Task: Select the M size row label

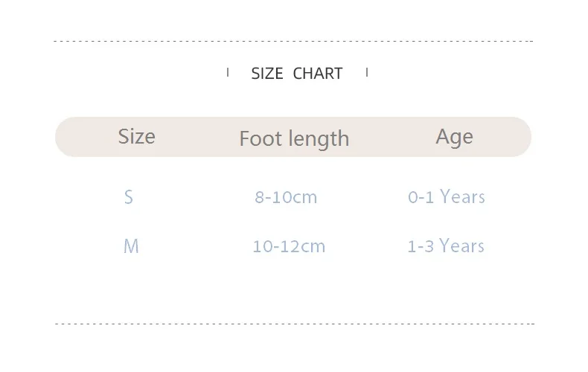Action: [131, 246]
